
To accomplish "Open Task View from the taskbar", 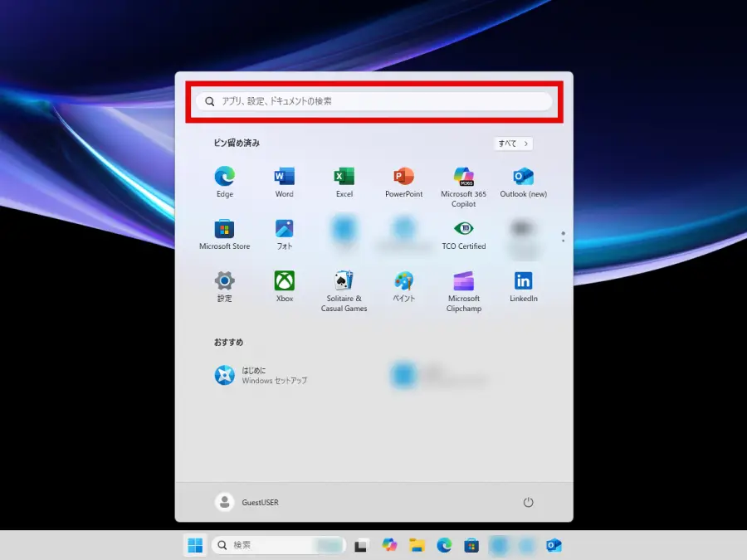I will pyautogui.click(x=361, y=546).
